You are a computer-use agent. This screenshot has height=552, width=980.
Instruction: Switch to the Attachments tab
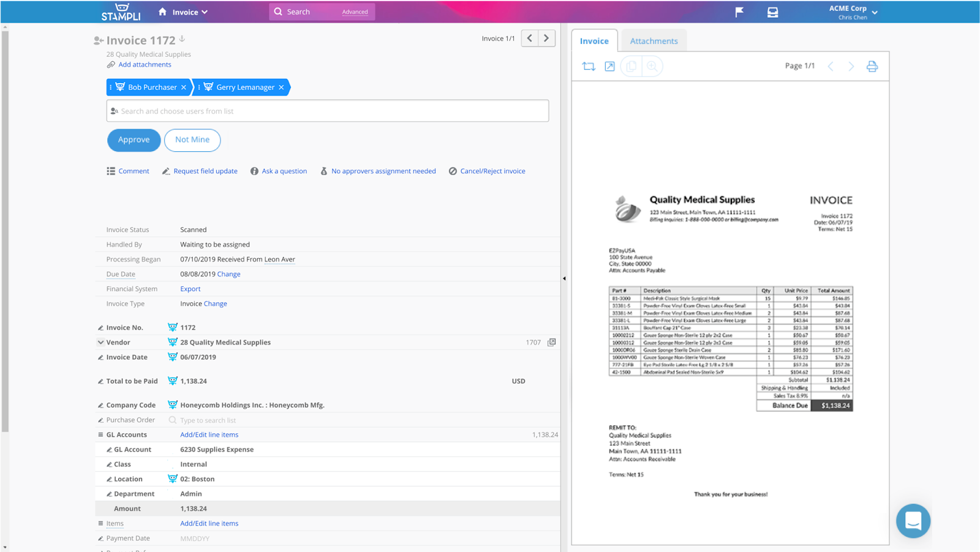pos(654,41)
